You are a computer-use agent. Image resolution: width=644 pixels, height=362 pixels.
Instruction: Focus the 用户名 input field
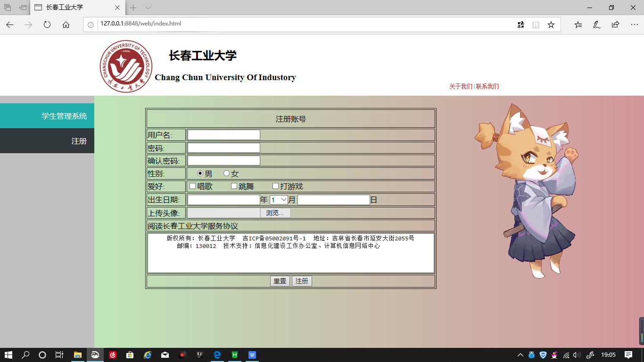224,135
